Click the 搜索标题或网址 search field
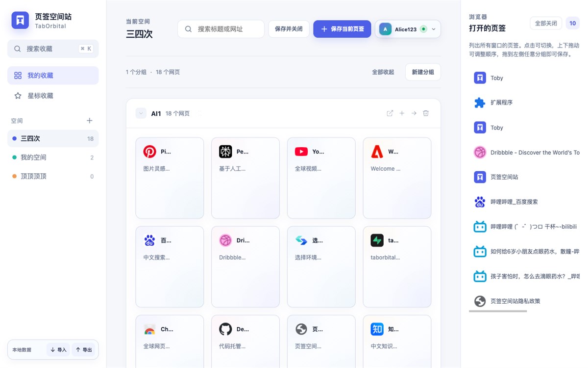Screen dimensions: 588x368 (x=221, y=29)
